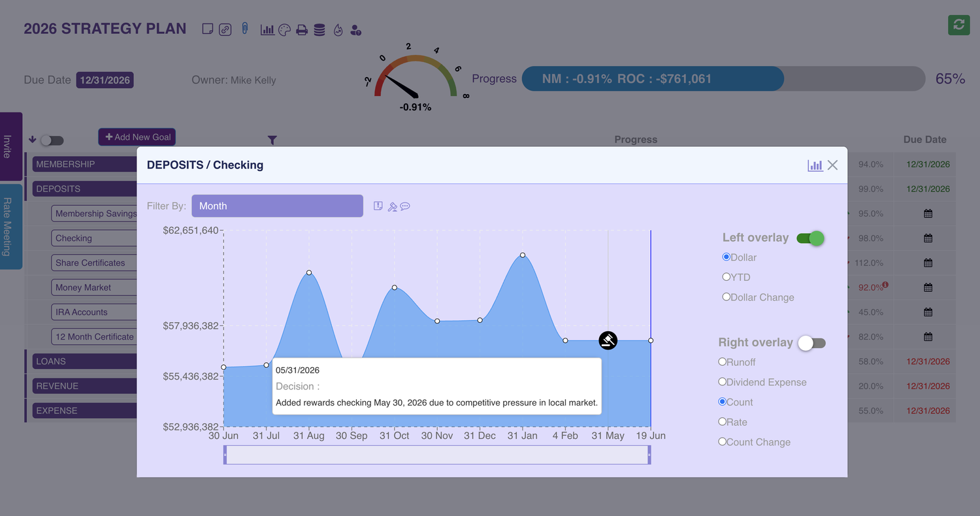Print the plan using the printer icon

click(302, 30)
